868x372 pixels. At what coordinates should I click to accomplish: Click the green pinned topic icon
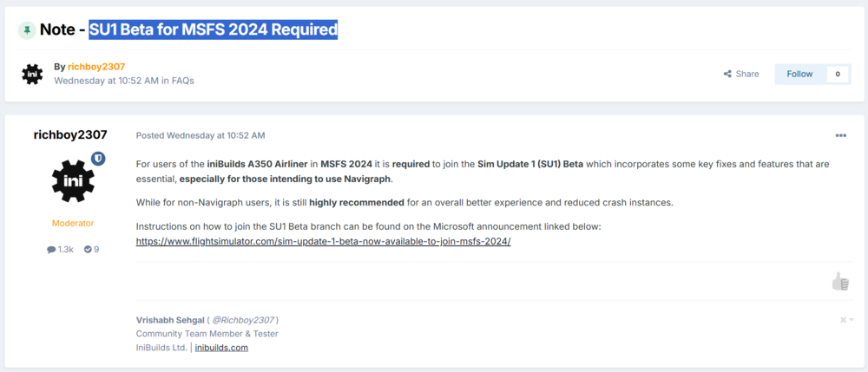[x=27, y=30]
